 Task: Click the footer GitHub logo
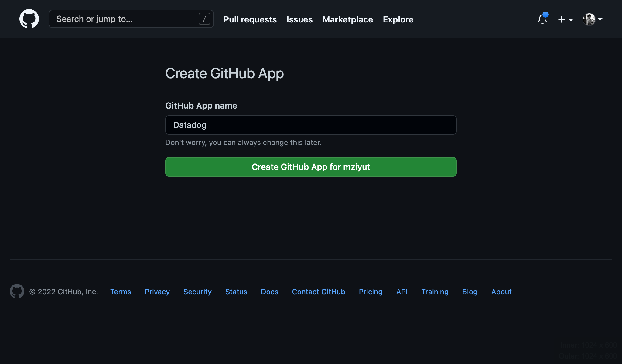(x=17, y=291)
